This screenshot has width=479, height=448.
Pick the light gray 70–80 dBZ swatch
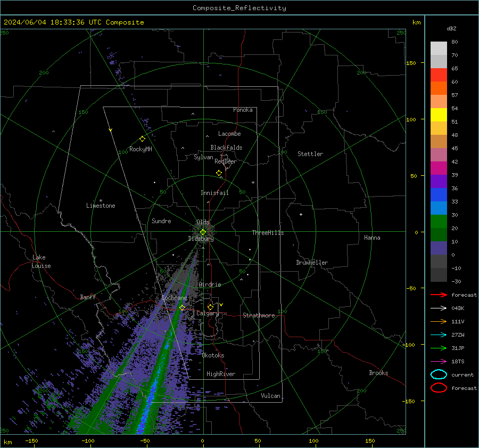439,48
